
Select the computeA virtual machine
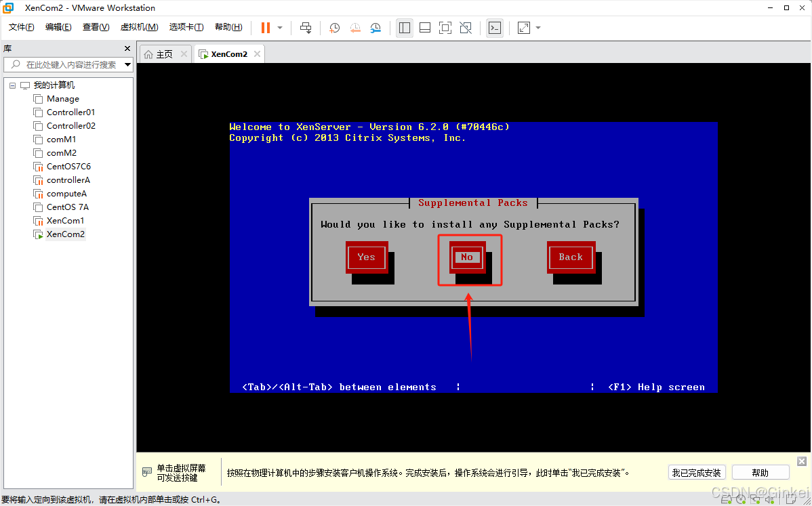pos(66,194)
